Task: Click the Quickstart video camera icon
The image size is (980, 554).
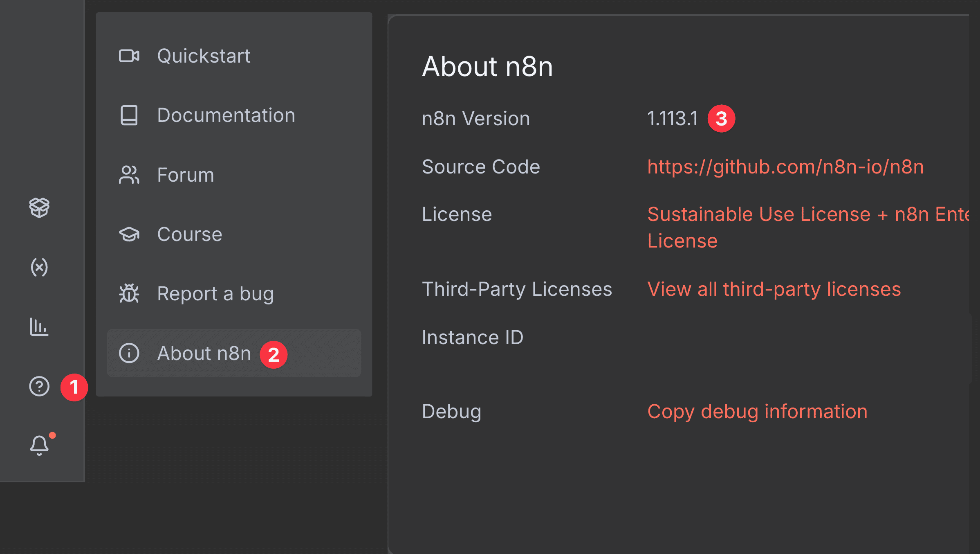Action: (129, 56)
